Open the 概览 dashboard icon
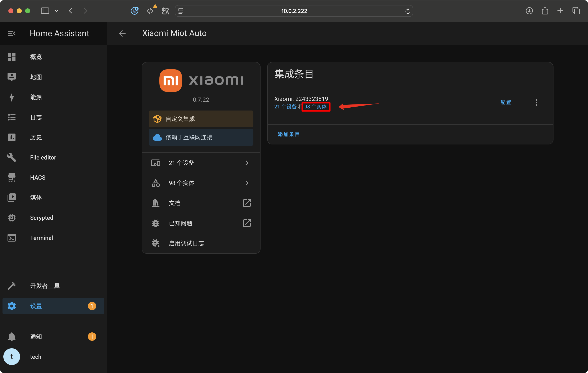This screenshot has height=373, width=588. coord(12,57)
